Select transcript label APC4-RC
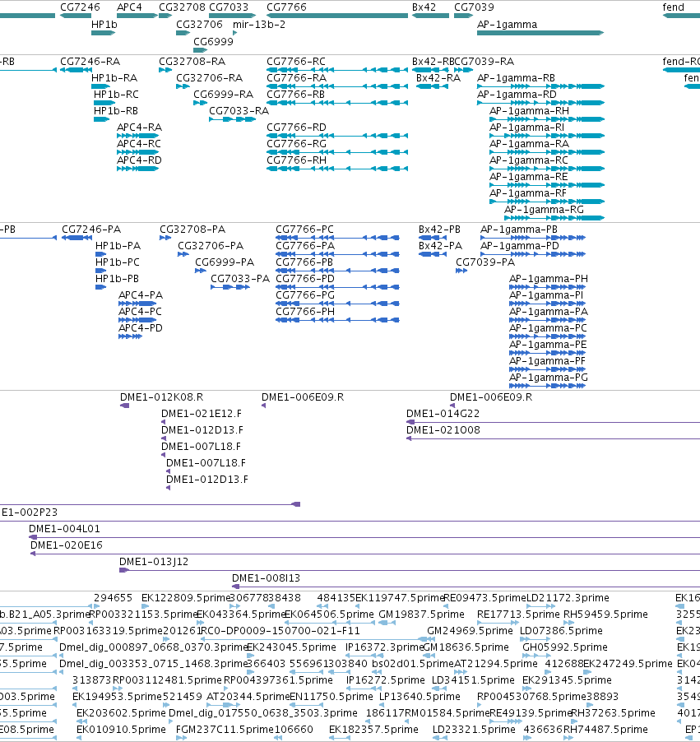The image size is (700, 742). [x=139, y=143]
